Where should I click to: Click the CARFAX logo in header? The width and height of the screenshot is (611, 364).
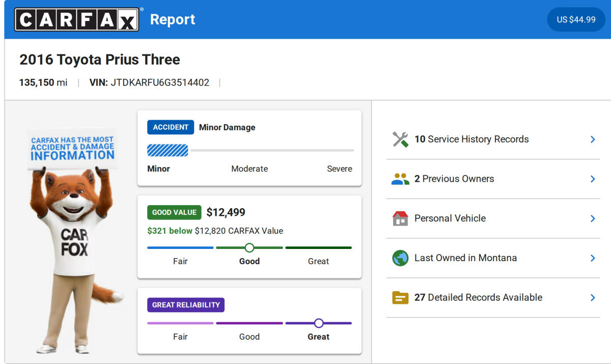(76, 19)
